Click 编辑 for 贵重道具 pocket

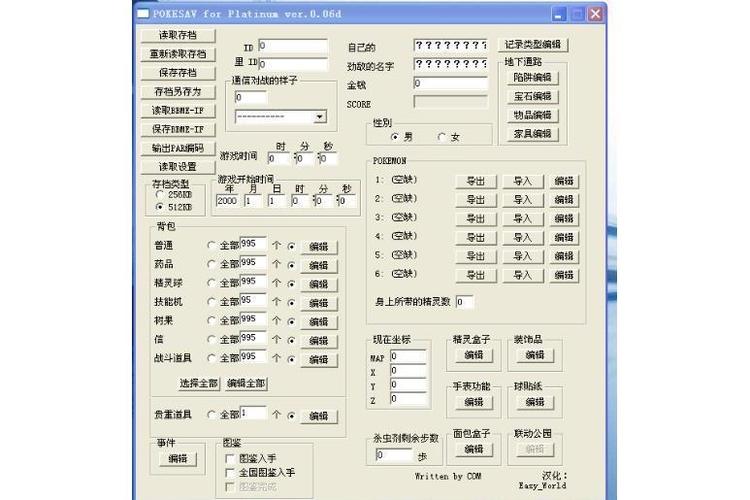pos(319,416)
